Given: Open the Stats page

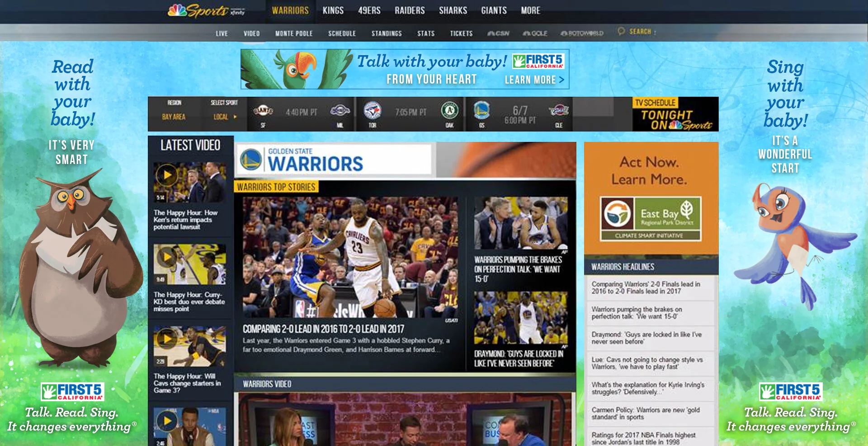Looking at the screenshot, I should coord(426,33).
